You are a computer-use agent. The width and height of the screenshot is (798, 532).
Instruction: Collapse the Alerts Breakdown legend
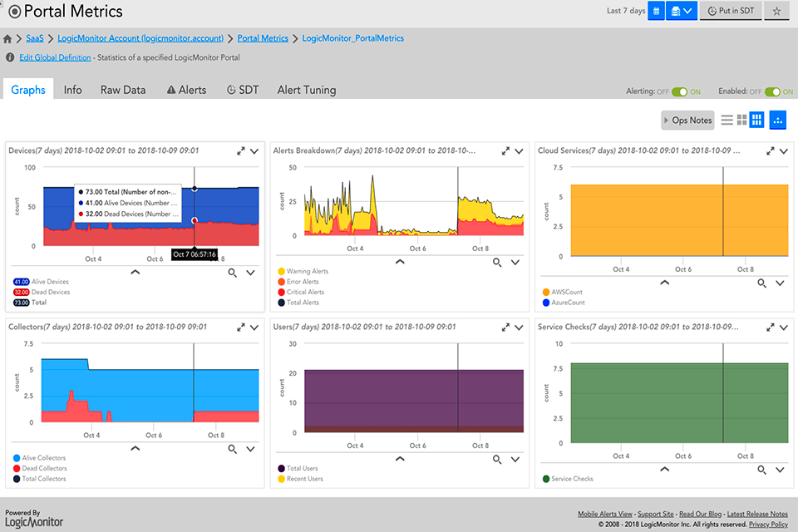(x=400, y=262)
